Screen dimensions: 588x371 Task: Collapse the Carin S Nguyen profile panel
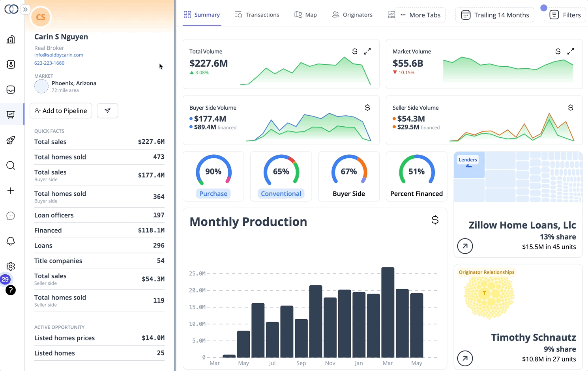pyautogui.click(x=25, y=9)
